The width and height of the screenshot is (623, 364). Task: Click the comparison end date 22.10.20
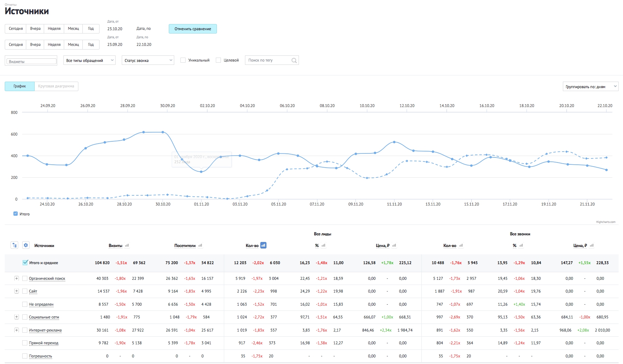144,44
